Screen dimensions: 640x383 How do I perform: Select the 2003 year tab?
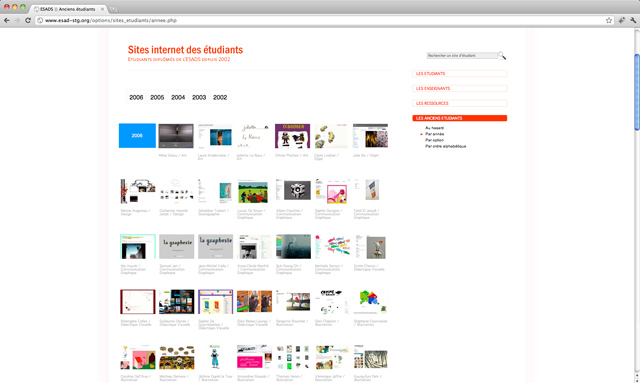tap(199, 97)
